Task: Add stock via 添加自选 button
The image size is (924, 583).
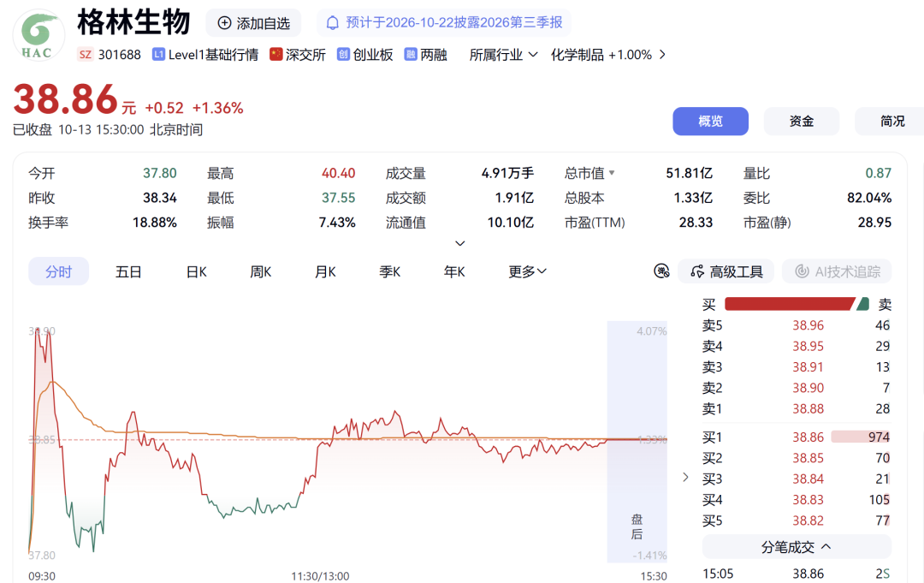Action: click(x=253, y=23)
